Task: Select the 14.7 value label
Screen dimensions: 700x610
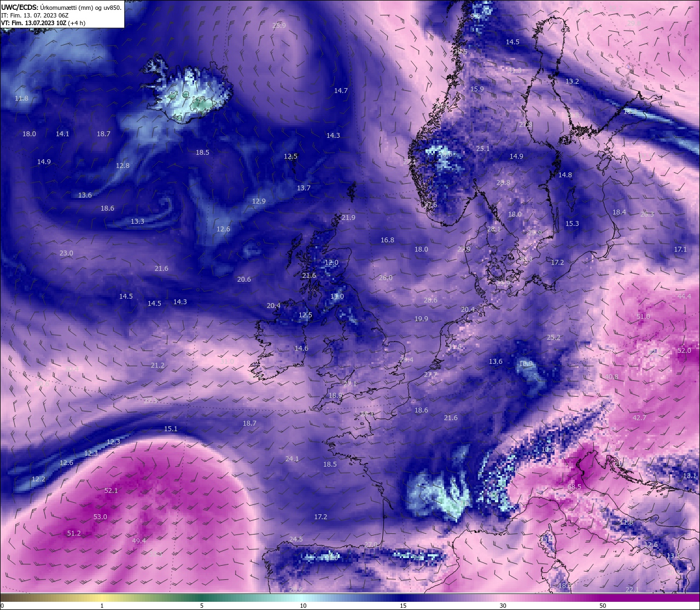Action: (x=341, y=90)
